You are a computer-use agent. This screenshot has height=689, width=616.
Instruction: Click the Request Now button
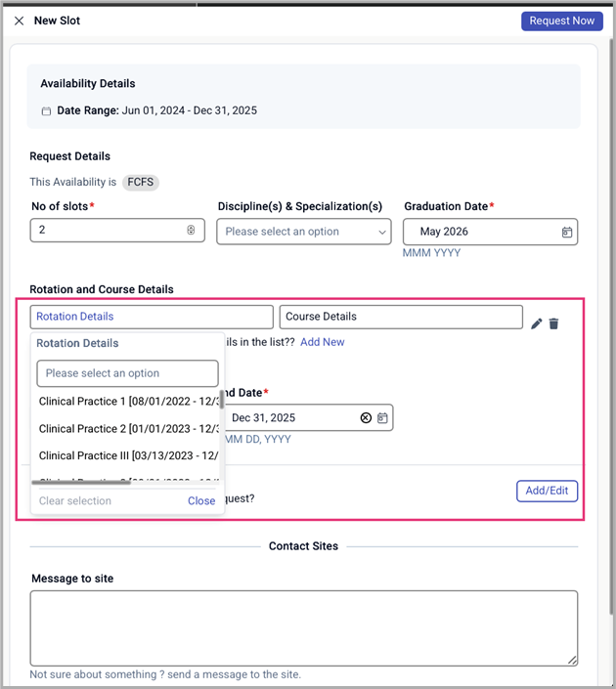(x=561, y=21)
